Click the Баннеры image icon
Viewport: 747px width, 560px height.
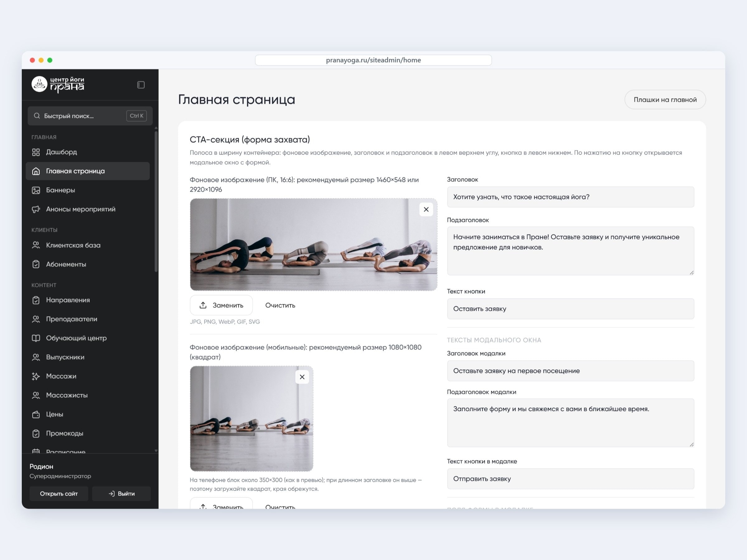click(36, 190)
